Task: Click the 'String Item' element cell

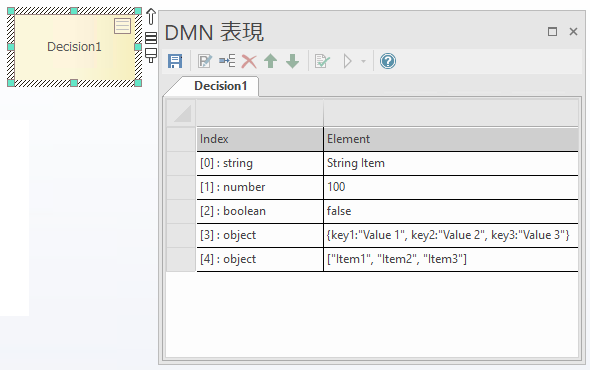Action: pyautogui.click(x=451, y=163)
